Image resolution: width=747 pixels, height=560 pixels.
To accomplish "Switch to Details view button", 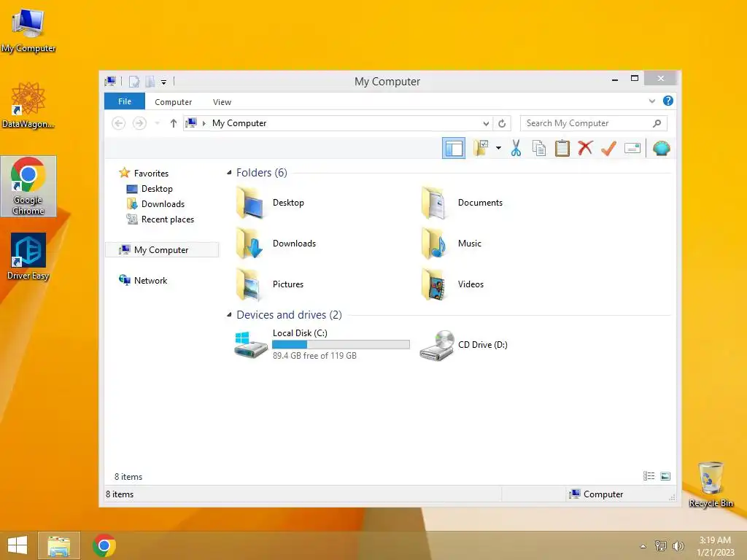I will [649, 475].
